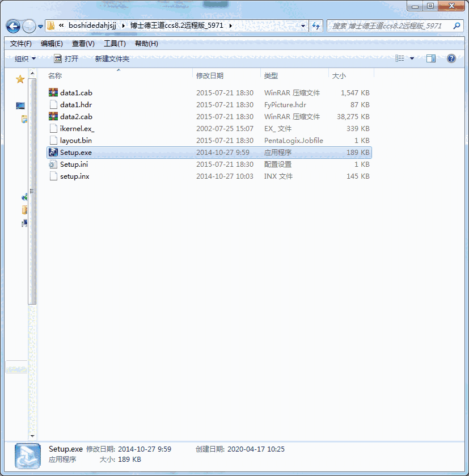469x476 pixels.
Task: Click the data2.cab WinRAR icon
Action: (53, 116)
